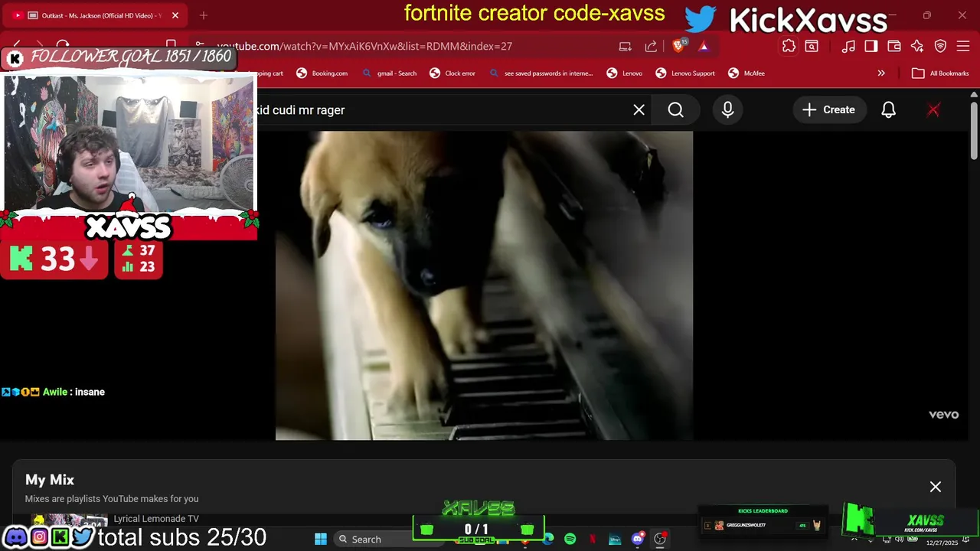Open Leo AI sparkle icon

click(x=917, y=46)
